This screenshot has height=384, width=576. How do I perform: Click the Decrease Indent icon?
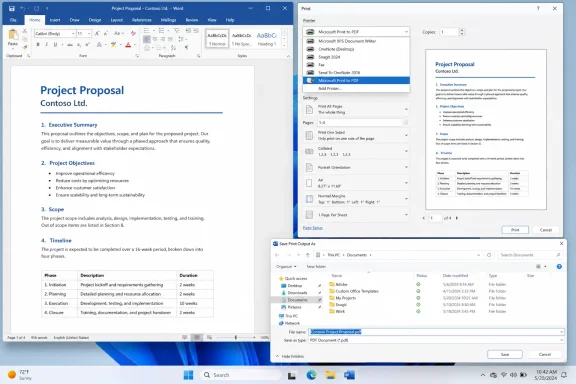pos(188,30)
